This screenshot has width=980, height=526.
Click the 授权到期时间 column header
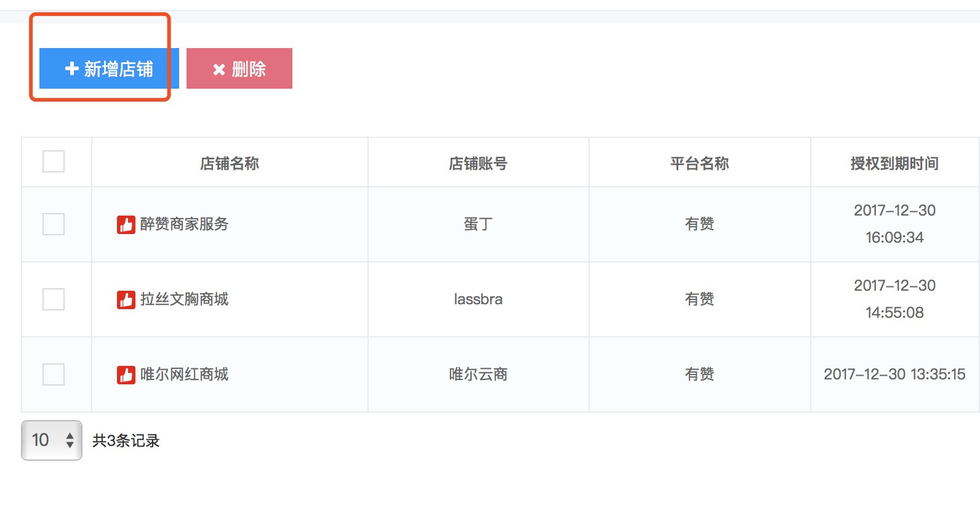[x=894, y=163]
